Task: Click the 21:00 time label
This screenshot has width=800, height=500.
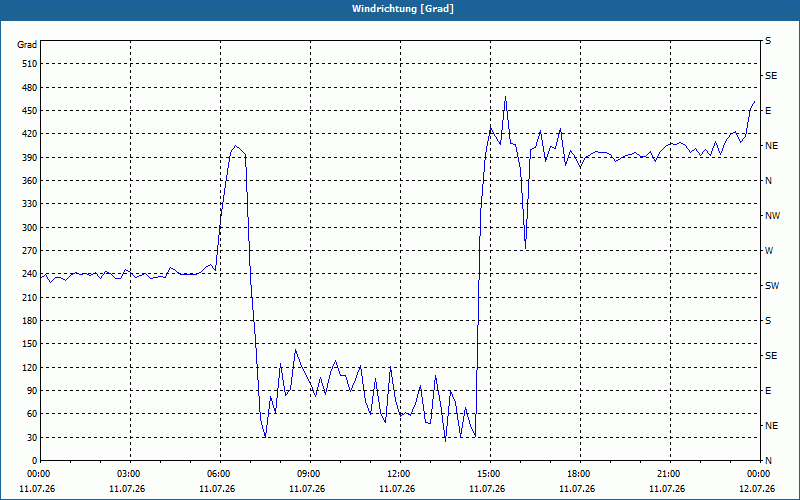Action: [668, 474]
